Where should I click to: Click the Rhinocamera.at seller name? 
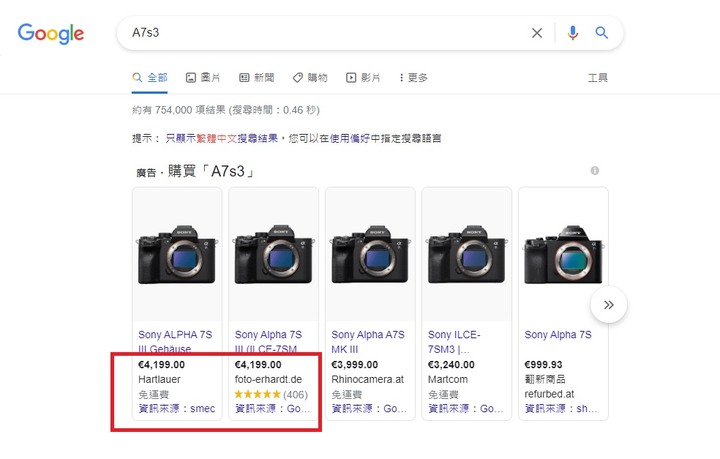[x=367, y=380]
